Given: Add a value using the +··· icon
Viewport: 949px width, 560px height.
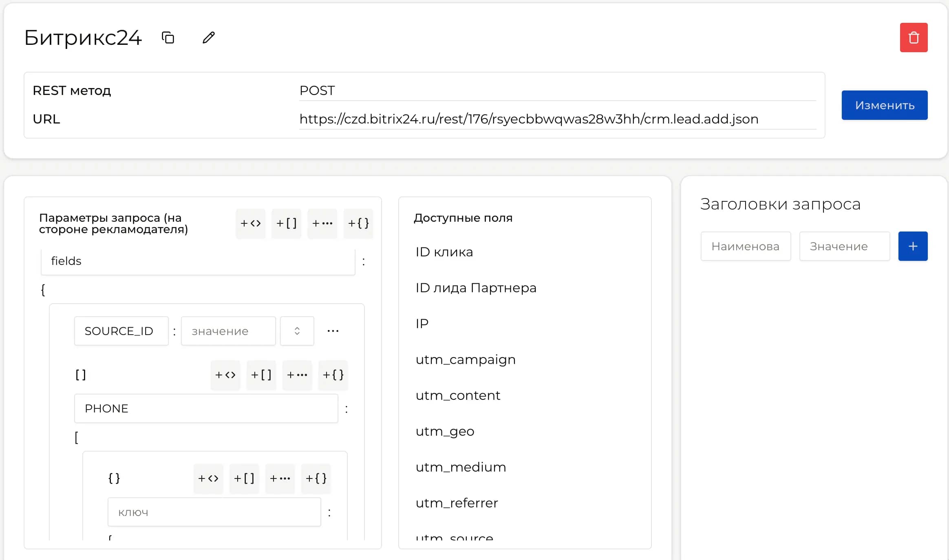Looking at the screenshot, I should tap(322, 223).
